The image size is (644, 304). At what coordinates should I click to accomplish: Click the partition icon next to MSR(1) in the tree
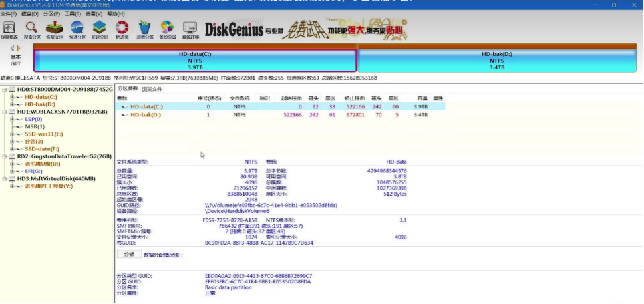pyautogui.click(x=20, y=126)
